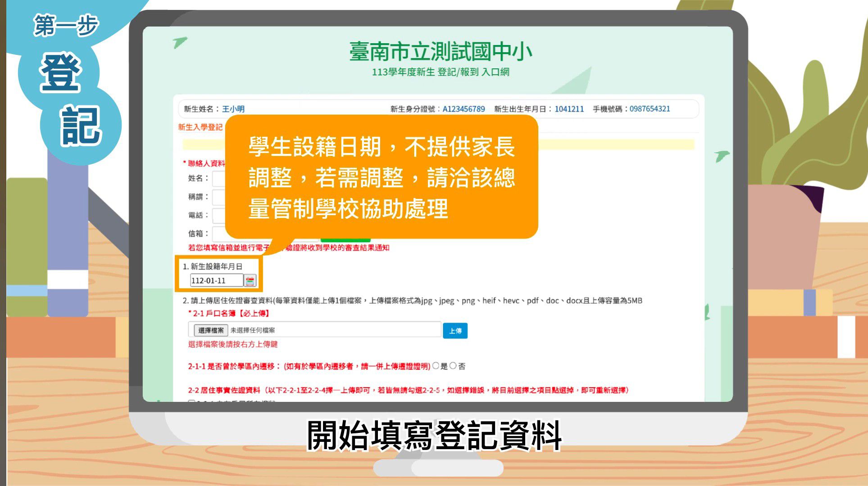Click the 稱謂 title input field
Viewport: 868px width, 486px height.
coord(218,197)
